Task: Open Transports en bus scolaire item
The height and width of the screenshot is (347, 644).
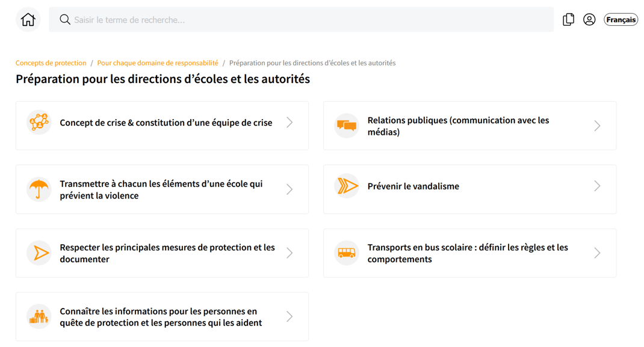Action: [467, 253]
